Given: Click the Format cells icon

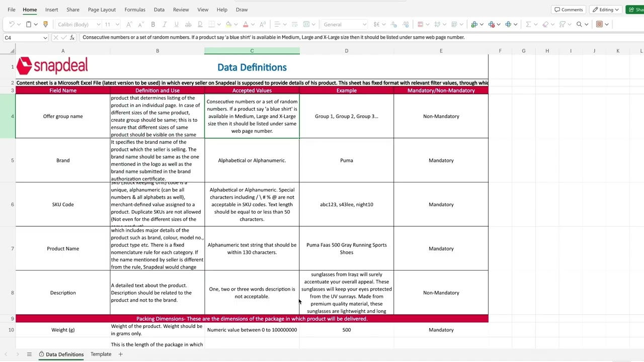Looking at the screenshot, I should click(x=508, y=24).
